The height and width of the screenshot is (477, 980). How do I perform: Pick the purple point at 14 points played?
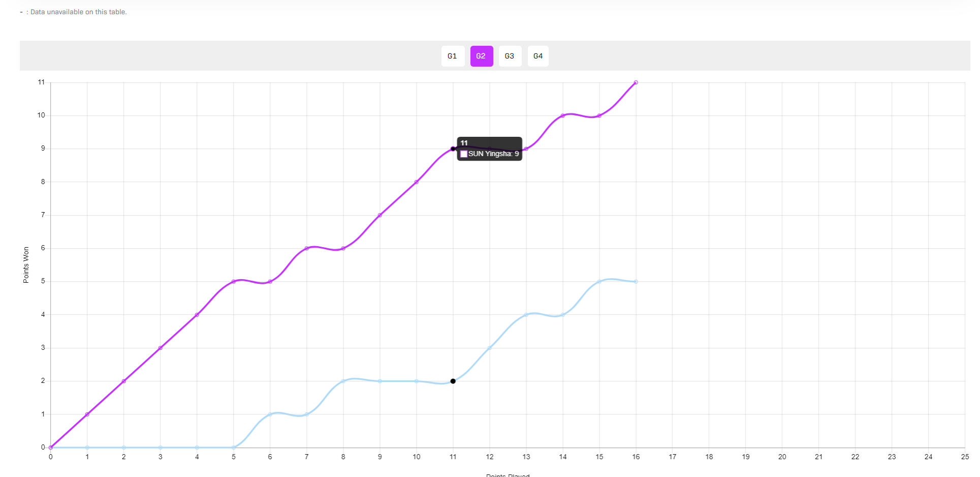pos(562,115)
